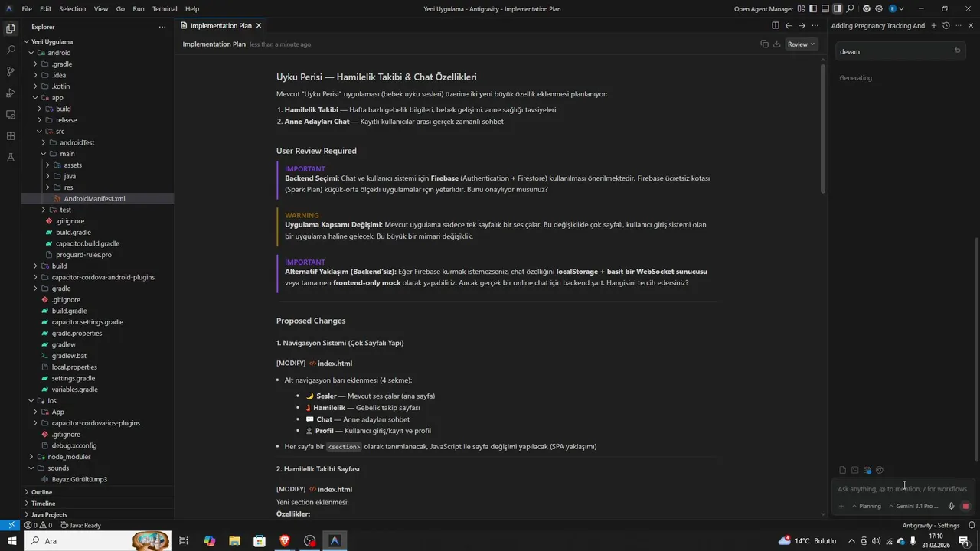Close the Implementation Plan tab
The image size is (980, 551).
click(259, 26)
